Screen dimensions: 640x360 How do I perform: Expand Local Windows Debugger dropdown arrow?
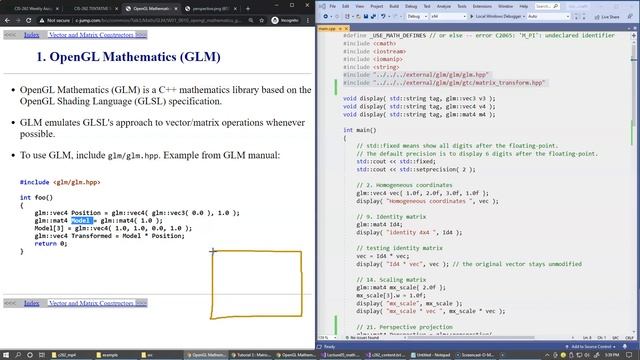524,16
